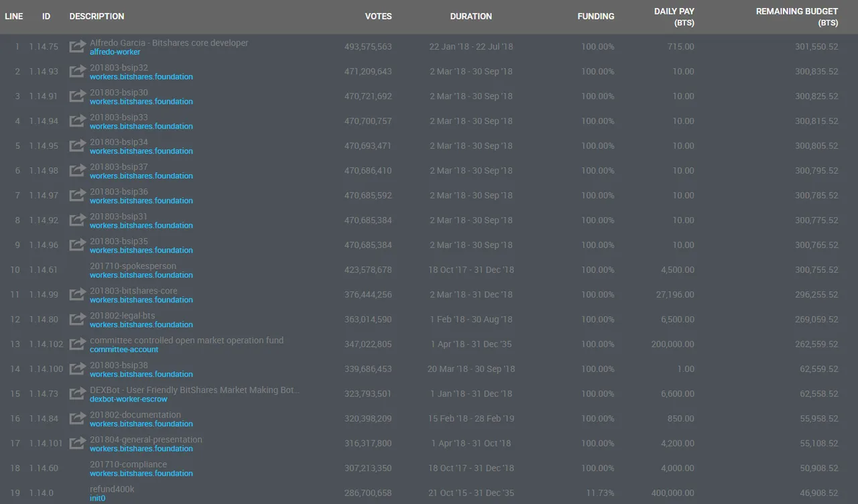The width and height of the screenshot is (858, 504).
Task: Open external link icon for 201803-bsip34
Action: (x=78, y=146)
